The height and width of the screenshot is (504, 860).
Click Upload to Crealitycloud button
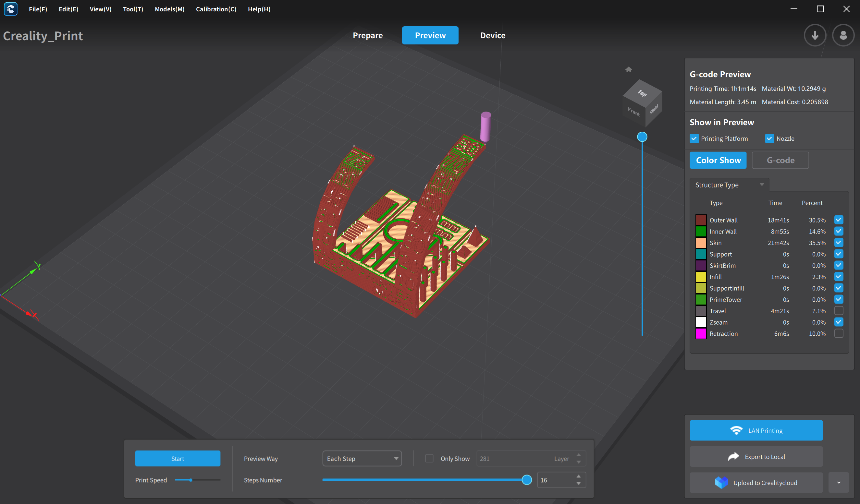pos(756,483)
